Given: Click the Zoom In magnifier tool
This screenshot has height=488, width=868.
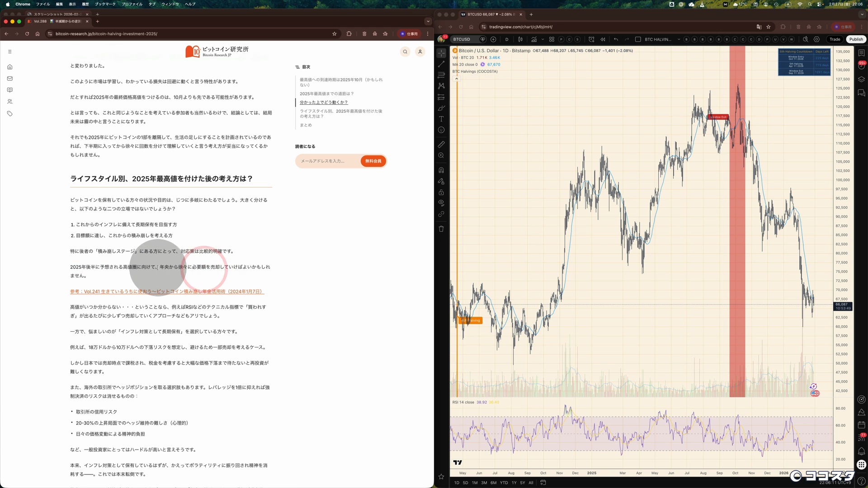Looking at the screenshot, I should point(441,155).
